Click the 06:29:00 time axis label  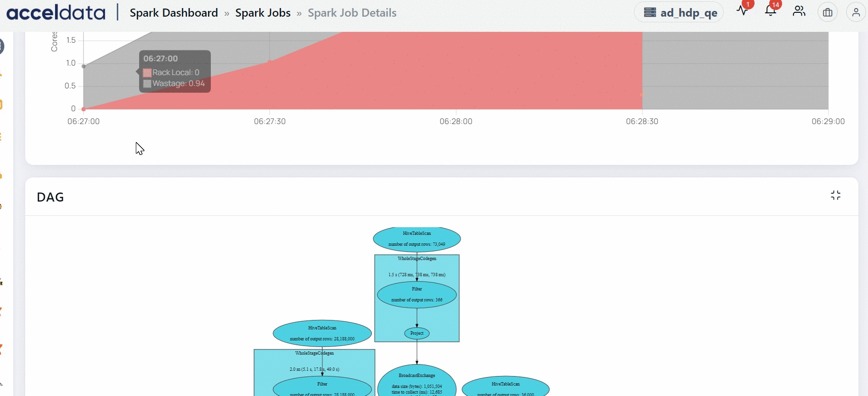(x=828, y=121)
